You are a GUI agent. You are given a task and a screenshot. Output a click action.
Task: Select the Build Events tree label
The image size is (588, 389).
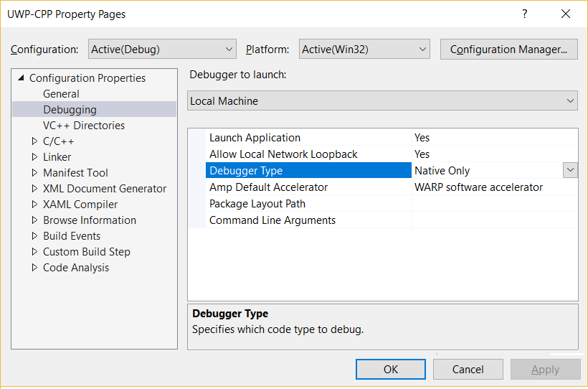click(72, 236)
